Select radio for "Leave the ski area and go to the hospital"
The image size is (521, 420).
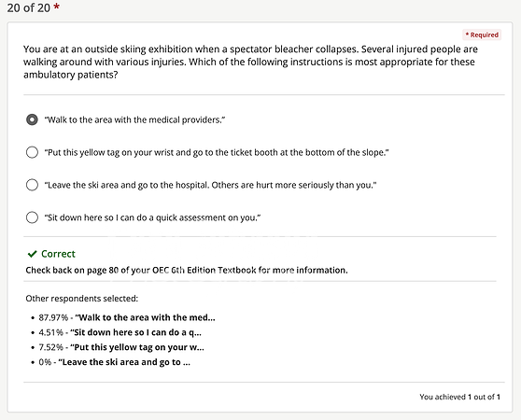pyautogui.click(x=32, y=185)
